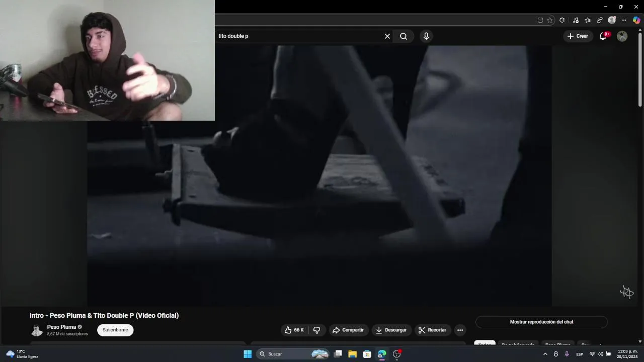Click the YouTube search magnifier button

[404, 36]
